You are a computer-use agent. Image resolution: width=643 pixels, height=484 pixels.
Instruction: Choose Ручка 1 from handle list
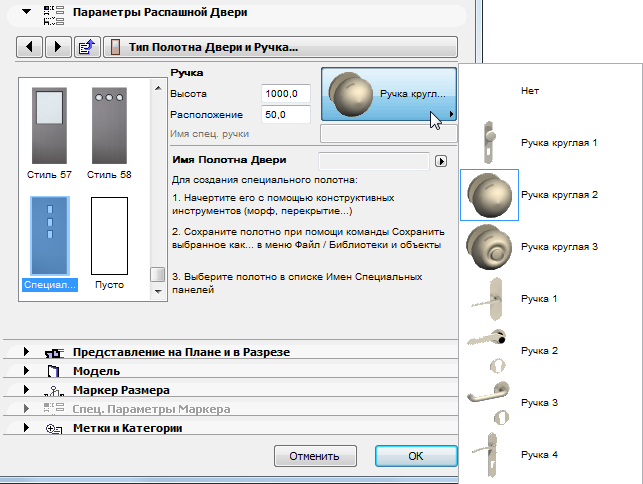pyautogui.click(x=539, y=299)
